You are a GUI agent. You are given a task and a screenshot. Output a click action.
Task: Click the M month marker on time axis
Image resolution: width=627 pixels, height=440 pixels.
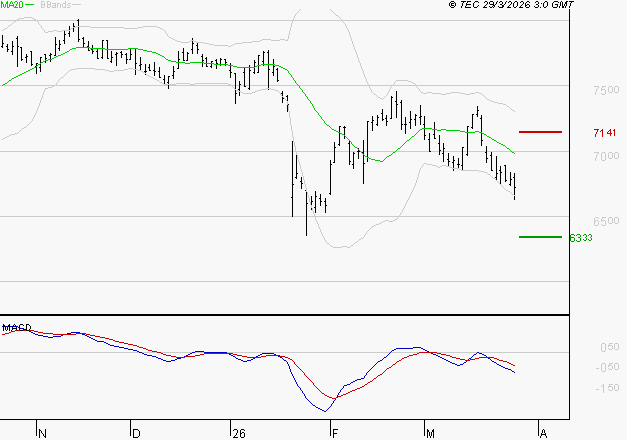point(430,433)
